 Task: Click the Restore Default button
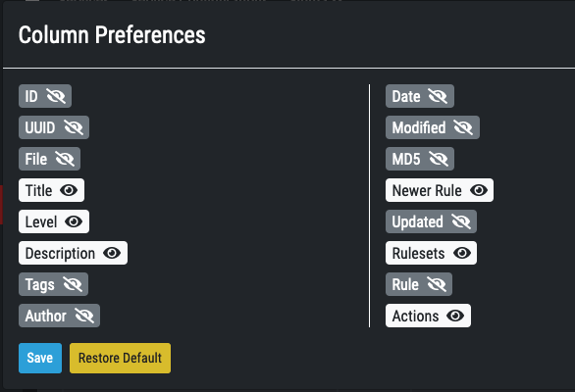tap(120, 358)
